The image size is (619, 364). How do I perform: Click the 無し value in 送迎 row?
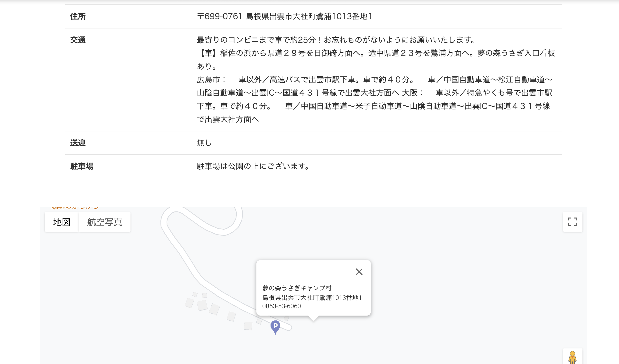click(x=204, y=143)
